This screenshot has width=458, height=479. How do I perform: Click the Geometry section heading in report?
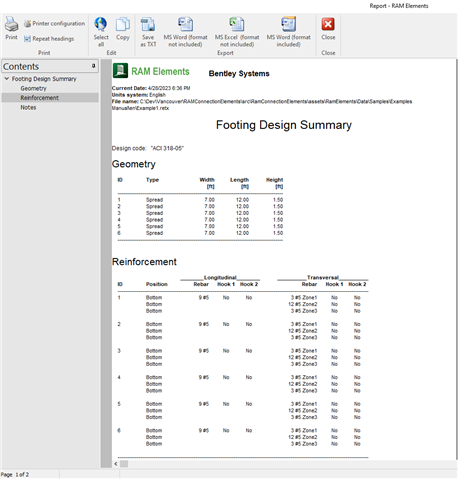click(134, 164)
